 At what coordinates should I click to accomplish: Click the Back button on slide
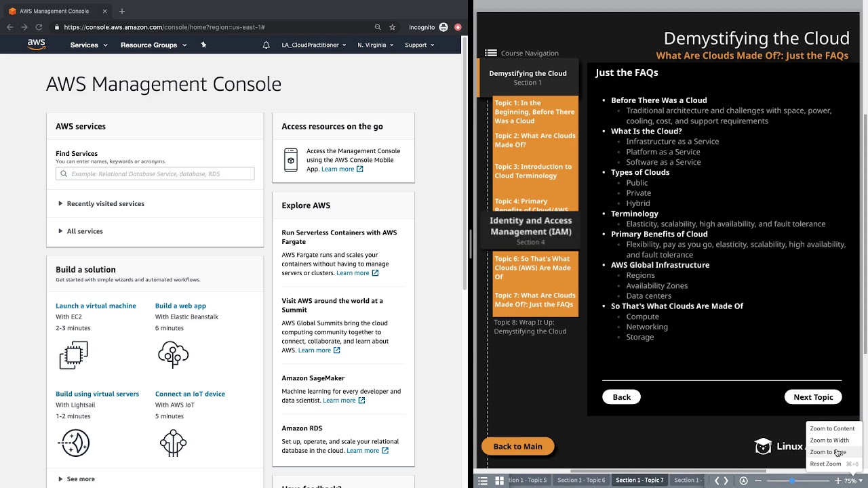pyautogui.click(x=622, y=397)
